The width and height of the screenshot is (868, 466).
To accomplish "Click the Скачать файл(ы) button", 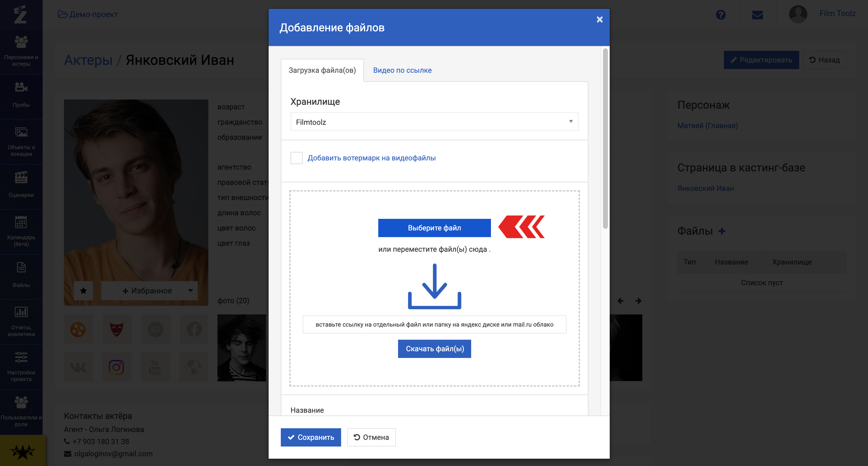I will [435, 349].
